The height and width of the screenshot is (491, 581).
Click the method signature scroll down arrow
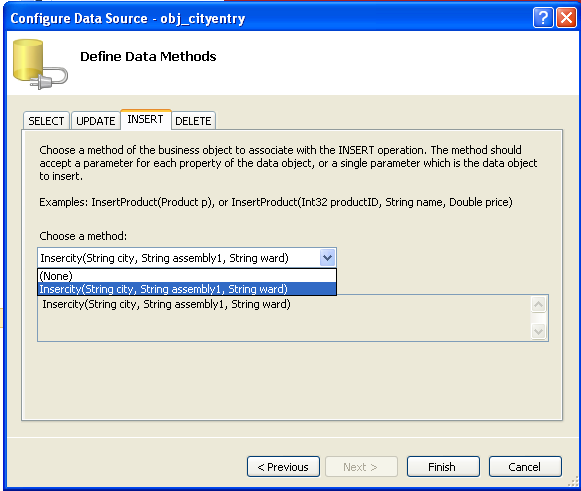(538, 331)
